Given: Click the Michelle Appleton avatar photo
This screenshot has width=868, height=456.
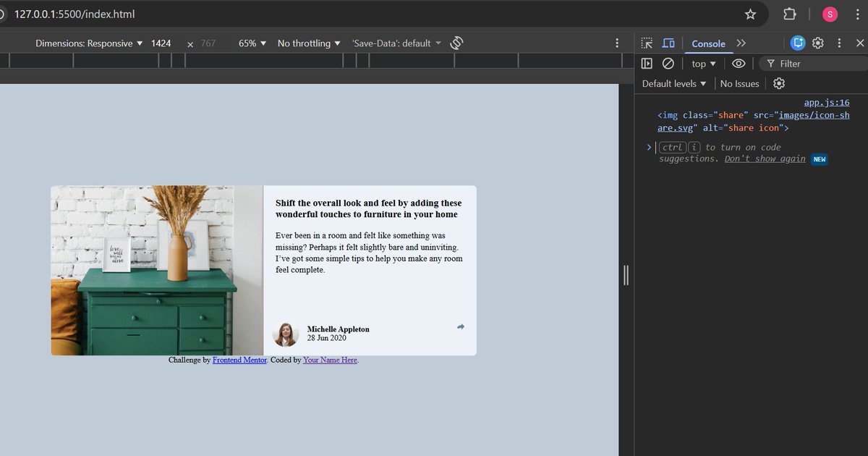Looking at the screenshot, I should [286, 334].
